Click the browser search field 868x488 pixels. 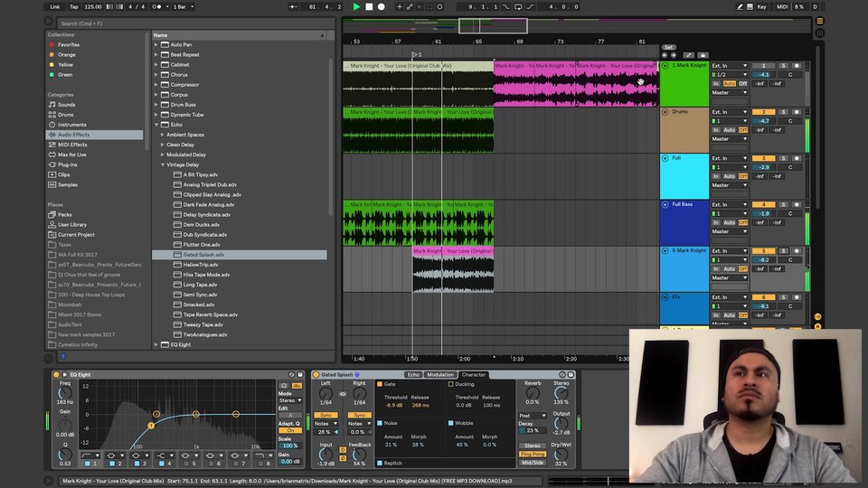196,23
